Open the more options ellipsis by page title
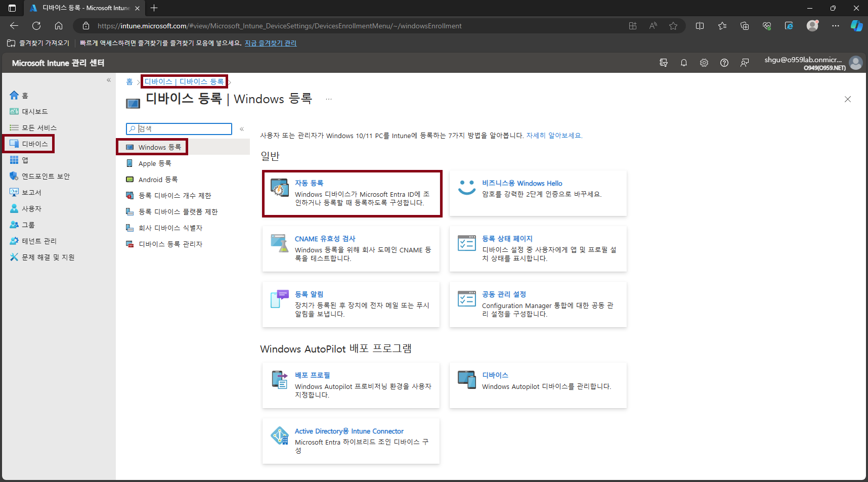This screenshot has height=482, width=868. tap(329, 99)
